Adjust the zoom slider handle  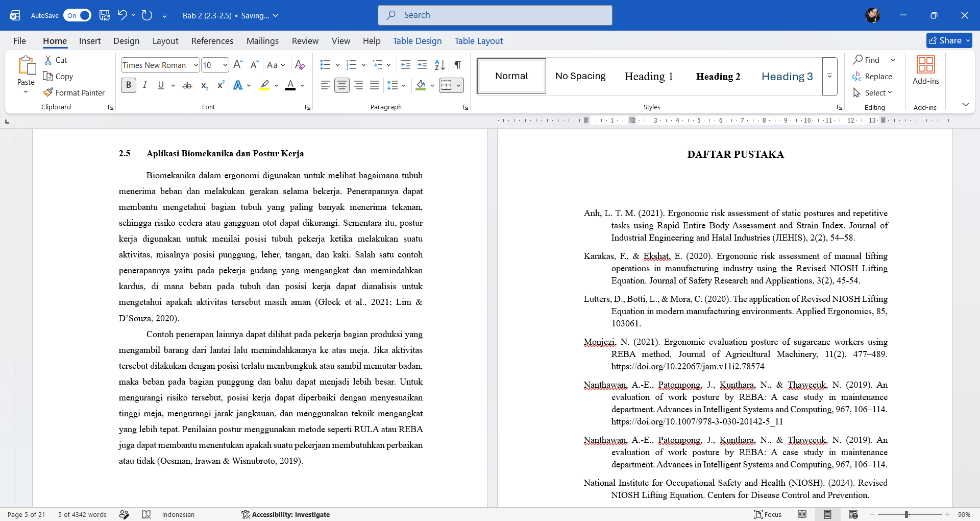pyautogui.click(x=906, y=514)
